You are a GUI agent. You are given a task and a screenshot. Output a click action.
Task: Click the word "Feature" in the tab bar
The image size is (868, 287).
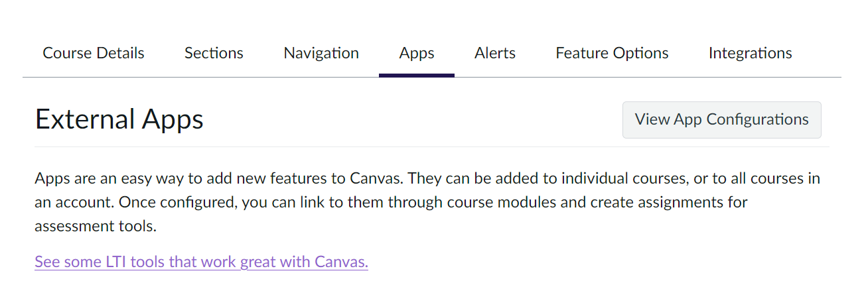pyautogui.click(x=581, y=53)
